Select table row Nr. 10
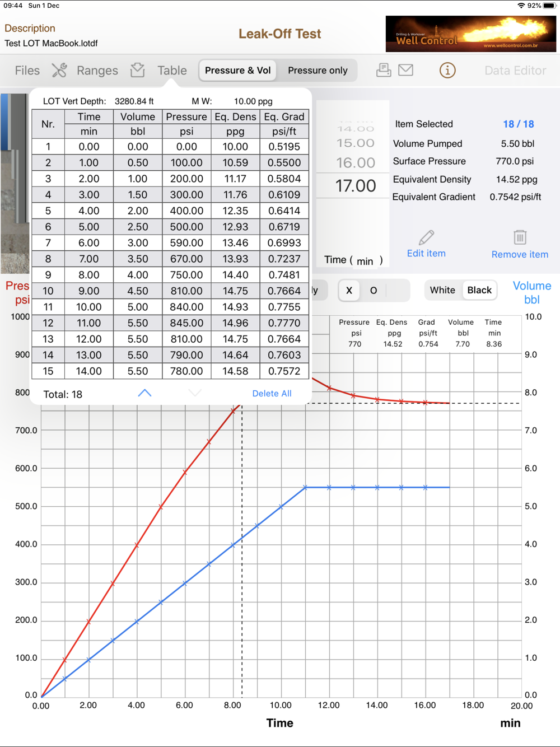560x747 pixels. [x=170, y=291]
